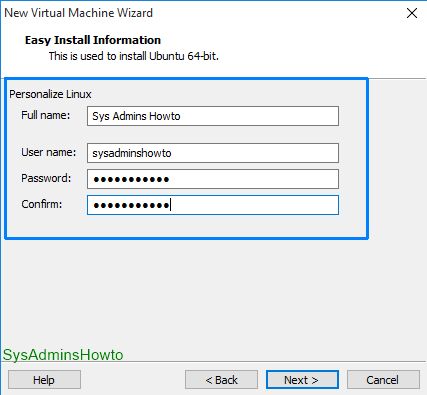This screenshot has height=395, width=427.
Task: Click 'This is used to install Ubuntu 64-bit.' text
Action: pyautogui.click(x=134, y=56)
